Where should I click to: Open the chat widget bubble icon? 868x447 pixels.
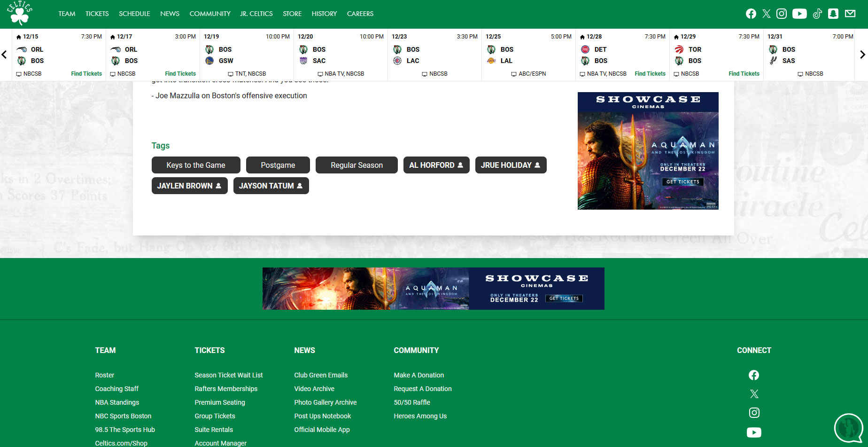point(848,428)
